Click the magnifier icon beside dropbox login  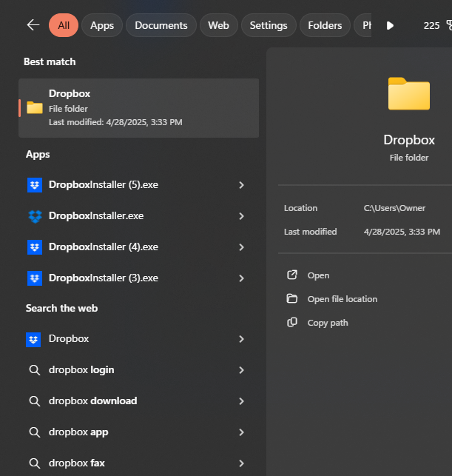[x=34, y=370]
